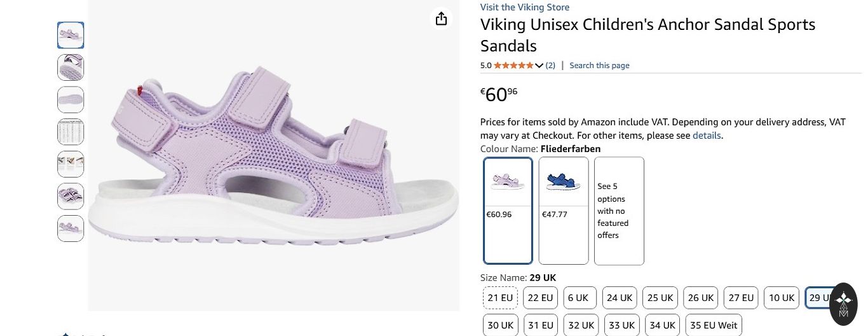View the last sandal thumbnail in strip
Viewport: 868px width, 336px height.
point(71,228)
